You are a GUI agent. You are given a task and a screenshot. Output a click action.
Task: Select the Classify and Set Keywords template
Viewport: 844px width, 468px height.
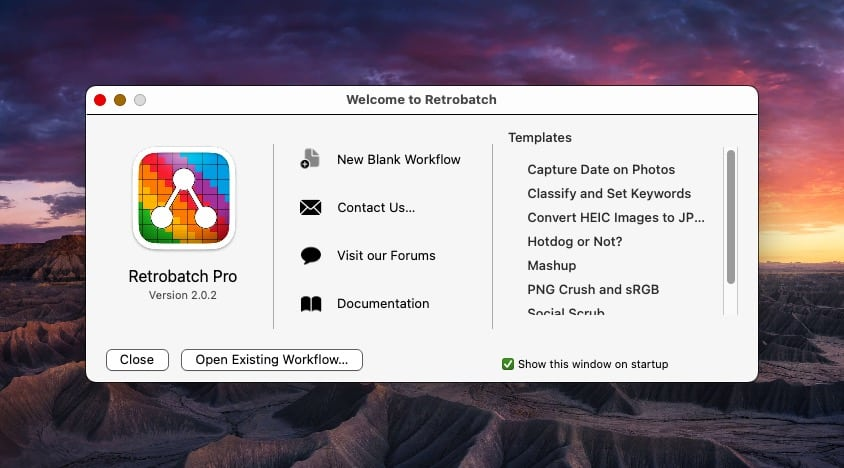click(609, 194)
